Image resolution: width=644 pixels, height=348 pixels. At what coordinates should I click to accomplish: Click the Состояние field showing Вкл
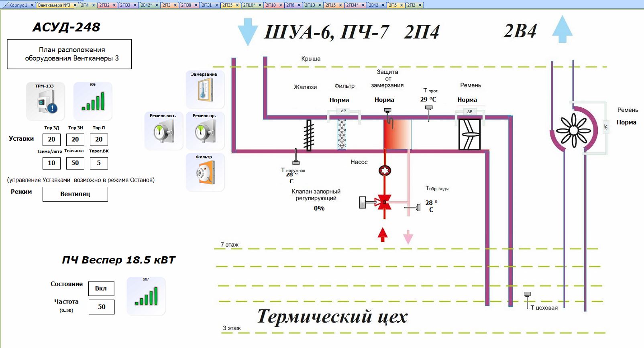point(101,288)
